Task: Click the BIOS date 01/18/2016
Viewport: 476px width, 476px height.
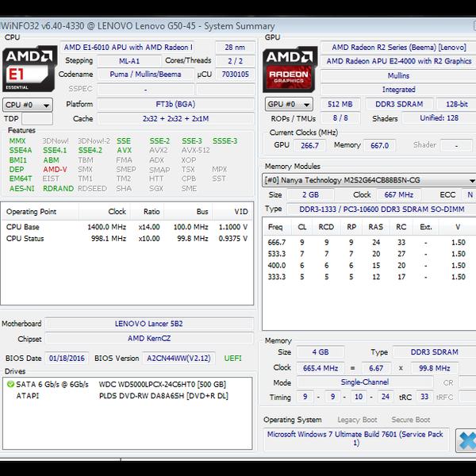Action: click(x=67, y=359)
